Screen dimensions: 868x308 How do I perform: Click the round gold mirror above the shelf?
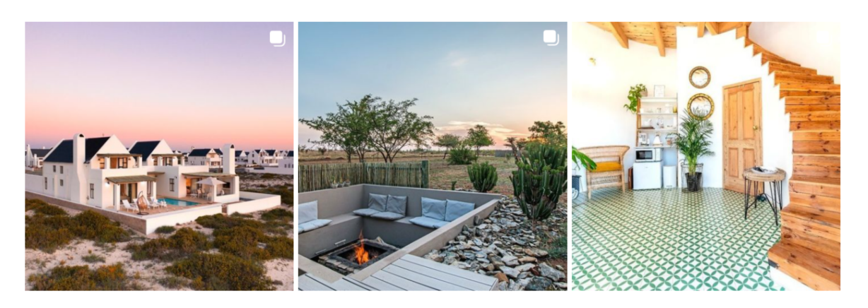click(700, 77)
